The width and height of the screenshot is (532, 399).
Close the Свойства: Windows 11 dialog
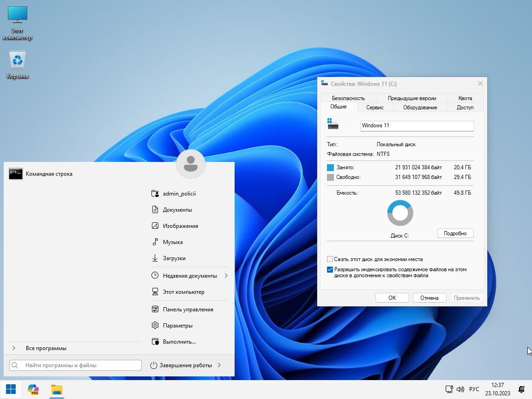pos(480,84)
